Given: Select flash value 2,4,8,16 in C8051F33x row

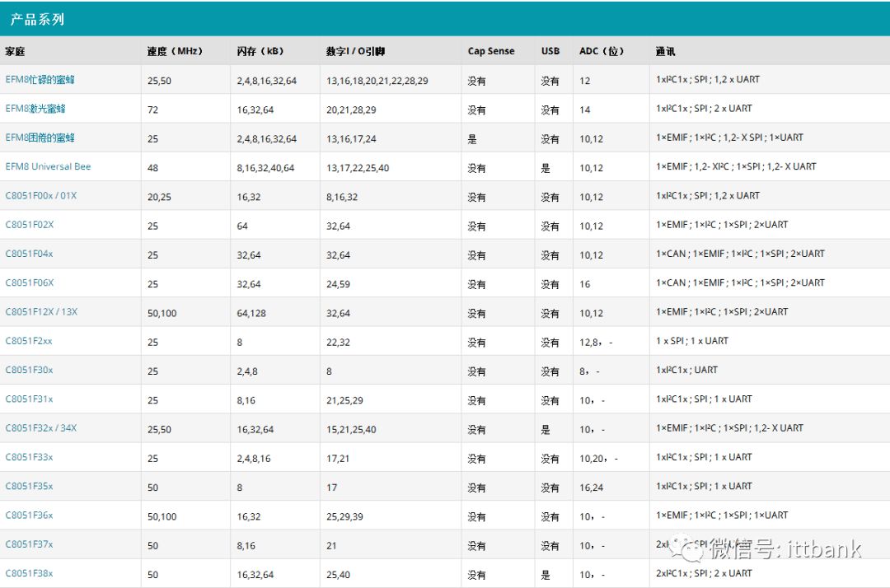Looking at the screenshot, I should tap(254, 458).
